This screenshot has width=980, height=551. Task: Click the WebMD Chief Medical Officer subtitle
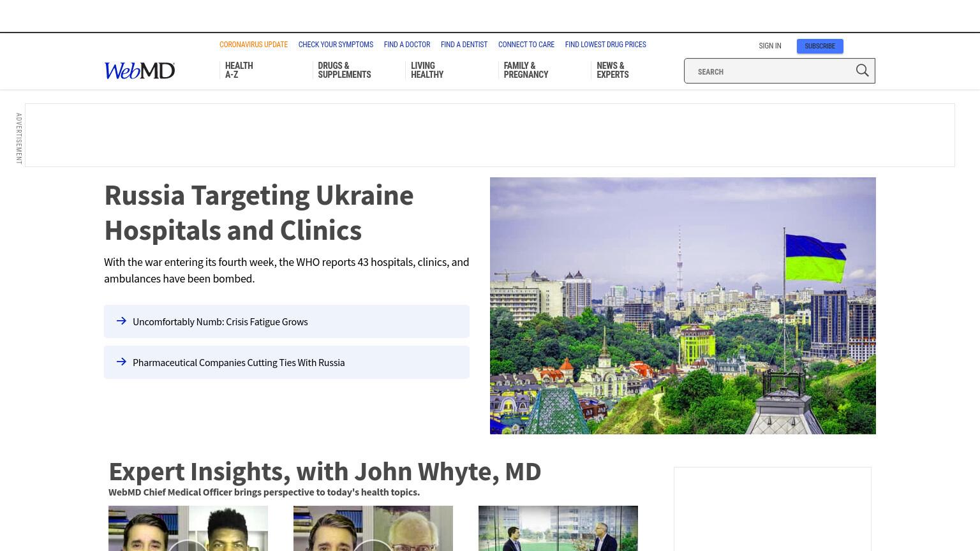pyautogui.click(x=264, y=492)
